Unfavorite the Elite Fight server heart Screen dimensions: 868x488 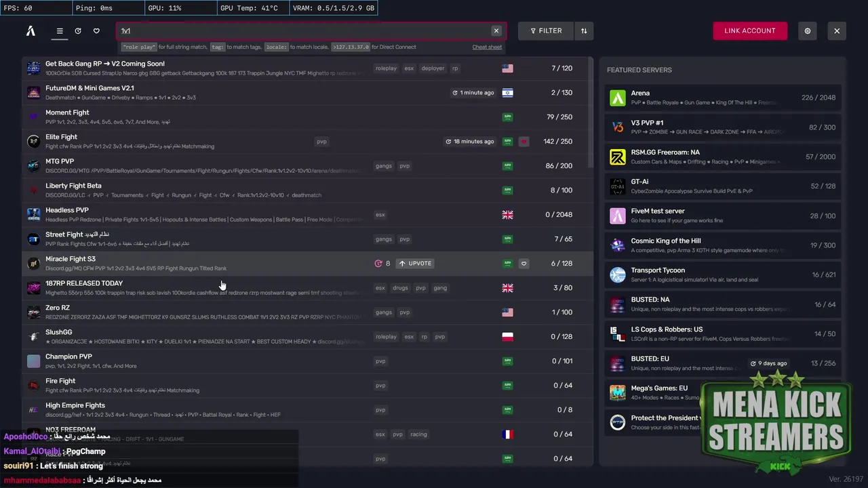click(x=524, y=142)
